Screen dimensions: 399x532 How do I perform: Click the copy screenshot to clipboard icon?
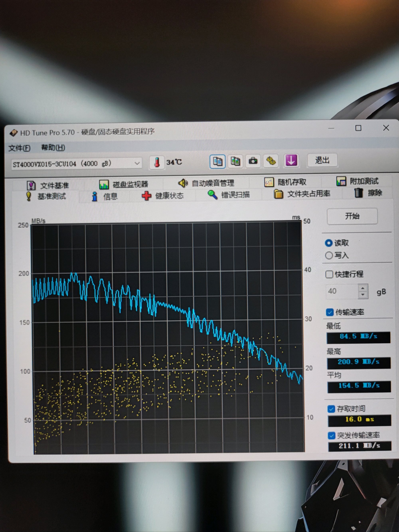coord(235,161)
